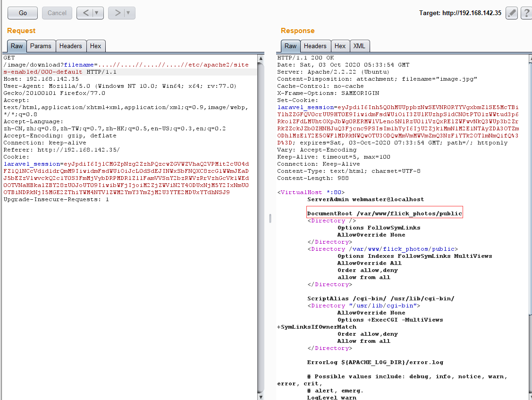Click the Server: Apache/2.2.22 header line
The image size is (532, 400).
333,72
